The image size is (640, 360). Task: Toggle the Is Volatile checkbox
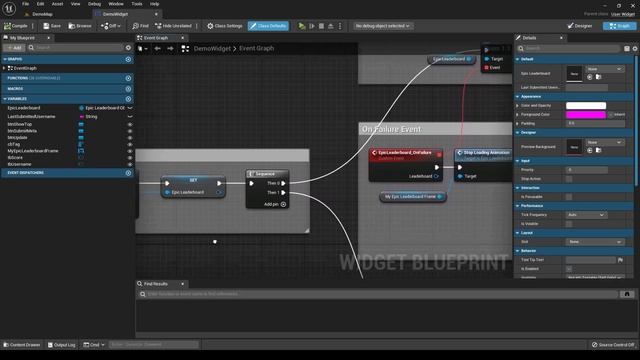pos(569,224)
